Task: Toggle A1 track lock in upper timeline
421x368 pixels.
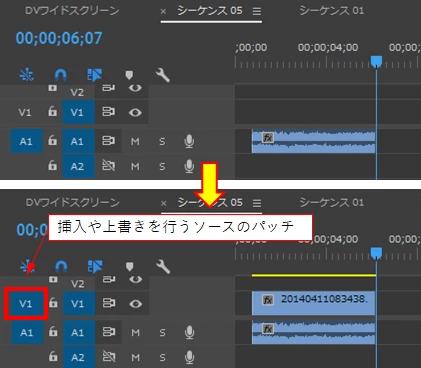Action: coord(52,140)
